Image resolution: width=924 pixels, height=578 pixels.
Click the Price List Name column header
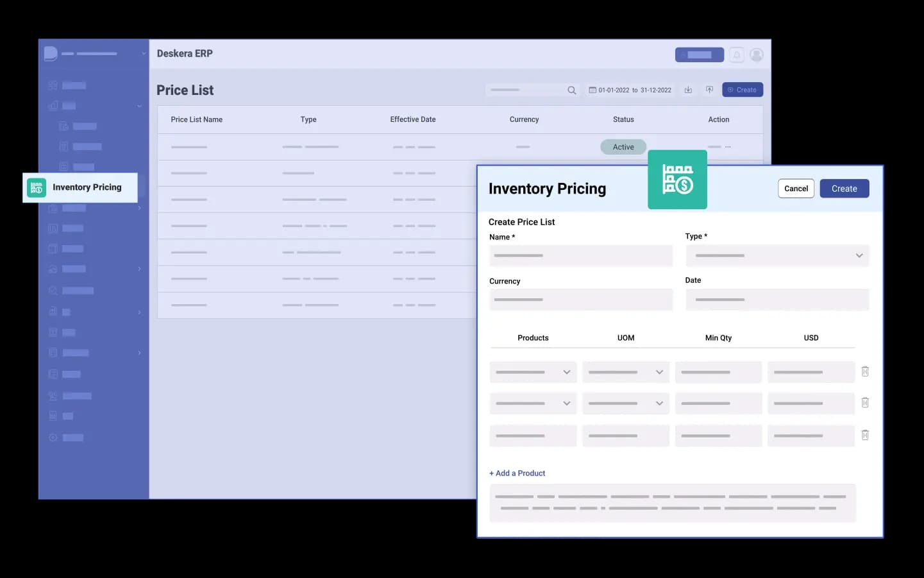pyautogui.click(x=197, y=120)
